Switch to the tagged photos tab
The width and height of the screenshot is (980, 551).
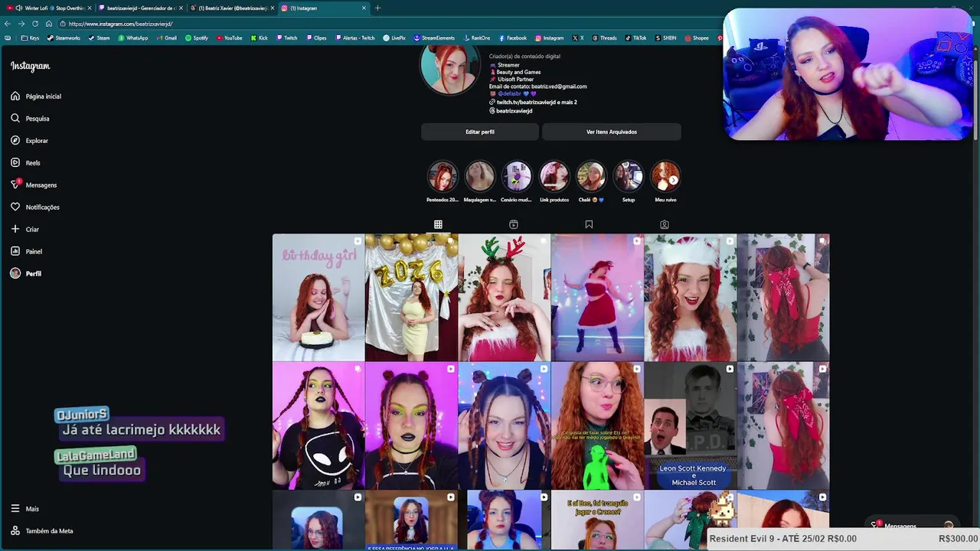point(665,224)
